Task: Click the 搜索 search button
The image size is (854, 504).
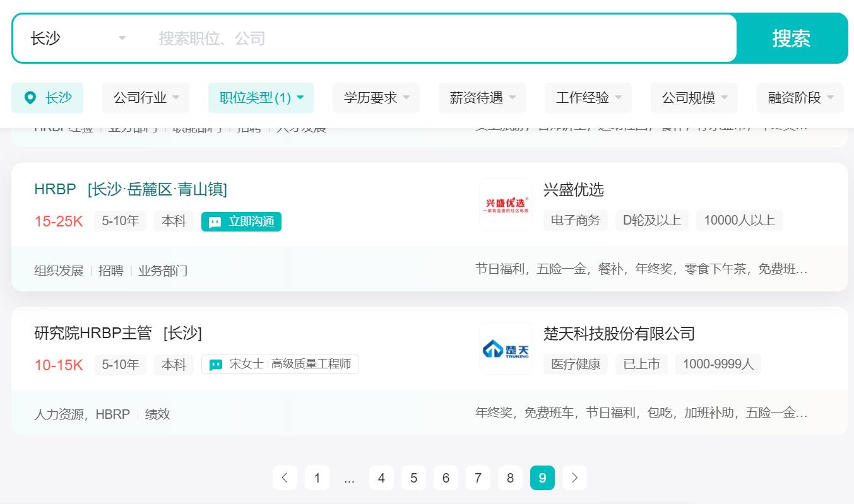Action: click(x=792, y=38)
